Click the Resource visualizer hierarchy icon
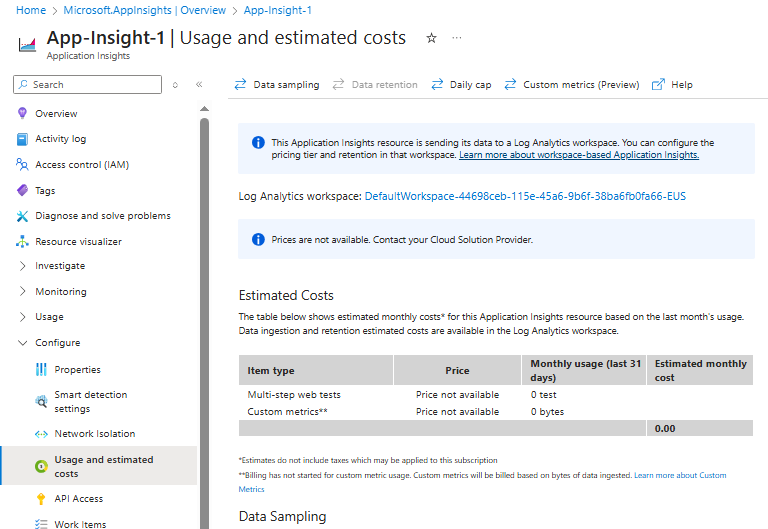Viewport: 768px width, 529px height. click(x=22, y=241)
